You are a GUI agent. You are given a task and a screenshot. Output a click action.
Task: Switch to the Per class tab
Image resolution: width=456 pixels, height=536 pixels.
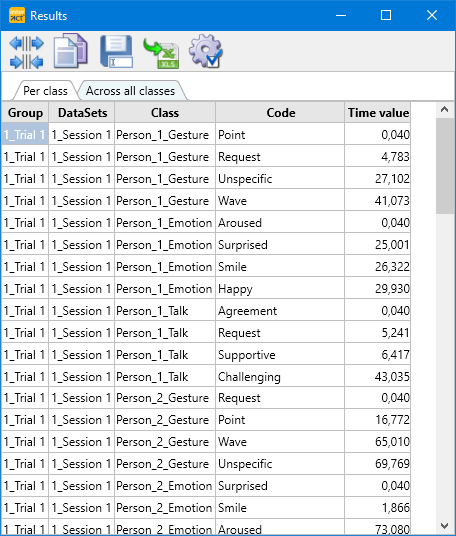click(45, 91)
